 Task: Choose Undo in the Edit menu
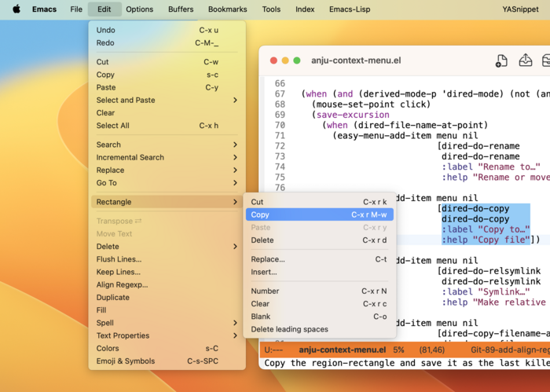point(167,30)
